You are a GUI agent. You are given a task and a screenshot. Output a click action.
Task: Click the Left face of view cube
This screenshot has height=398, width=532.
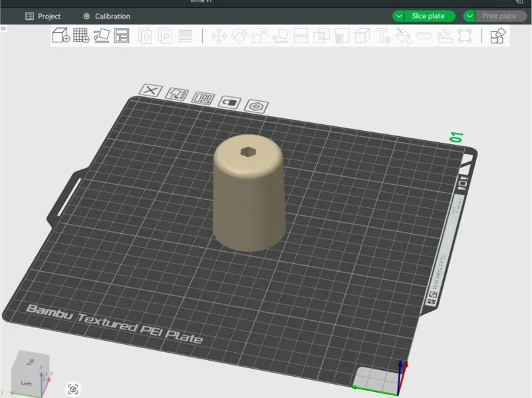click(x=26, y=383)
